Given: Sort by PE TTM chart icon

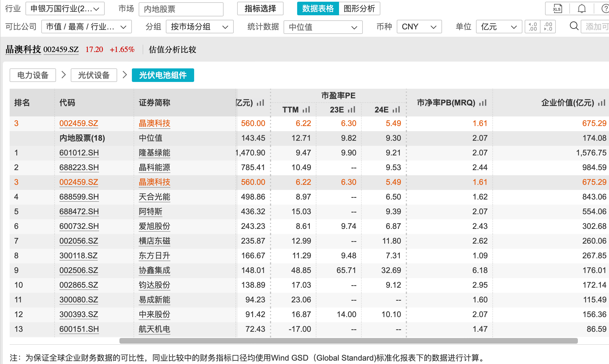Looking at the screenshot, I should [x=306, y=110].
